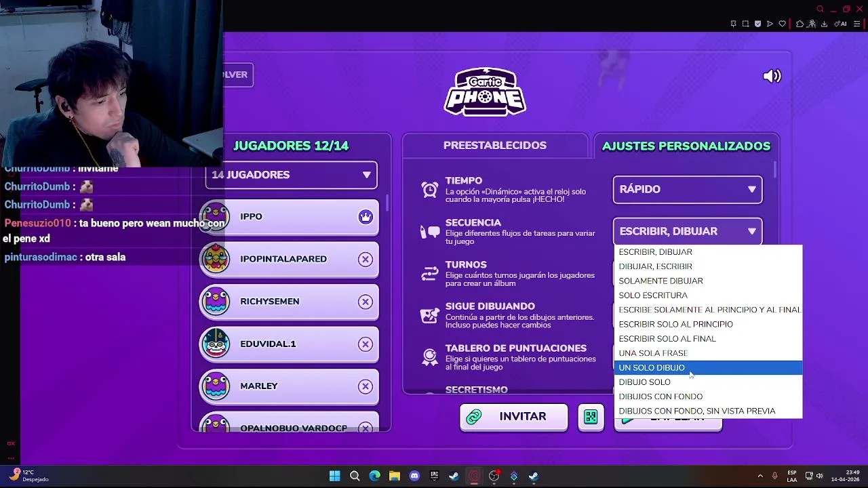Open the QR code invite button
The image size is (868, 488).
tap(591, 417)
